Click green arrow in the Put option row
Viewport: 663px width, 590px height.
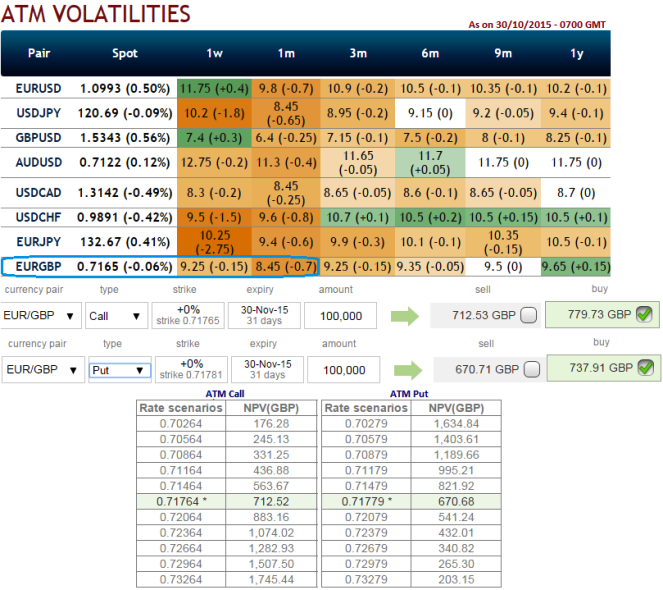tap(408, 370)
